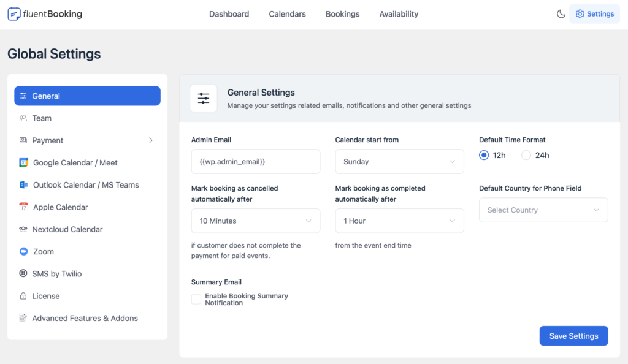Click the fluentBooking brand name
This screenshot has width=628, height=364.
point(53,14)
